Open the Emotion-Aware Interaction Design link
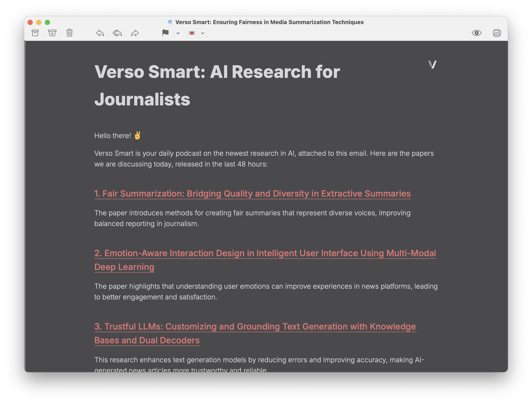This screenshot has height=404, width=532. tap(265, 253)
